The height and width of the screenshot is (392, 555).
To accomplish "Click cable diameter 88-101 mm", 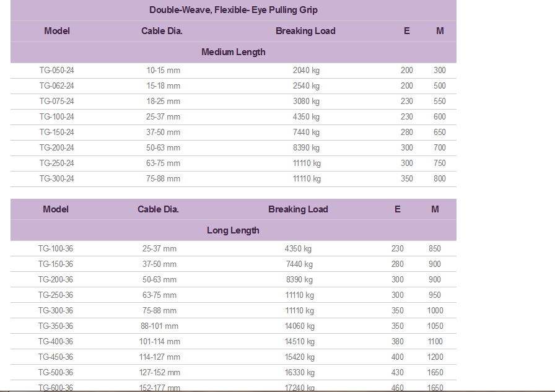I will (x=159, y=326).
